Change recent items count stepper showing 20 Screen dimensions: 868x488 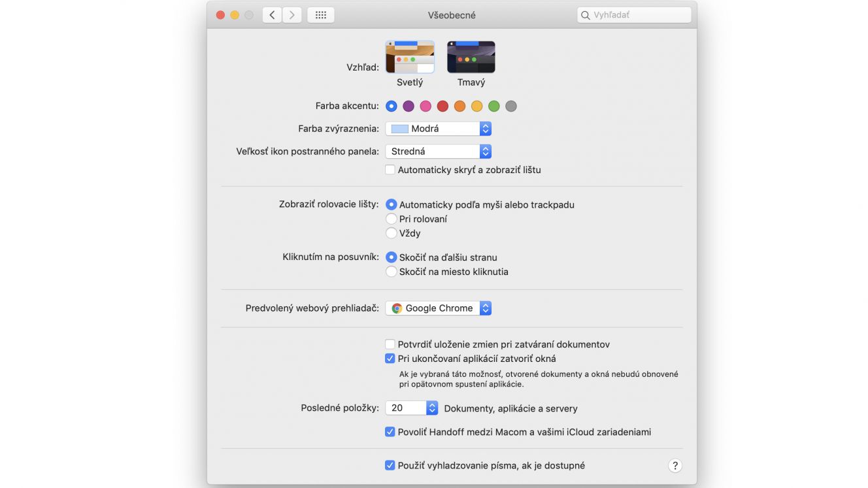coord(411,408)
